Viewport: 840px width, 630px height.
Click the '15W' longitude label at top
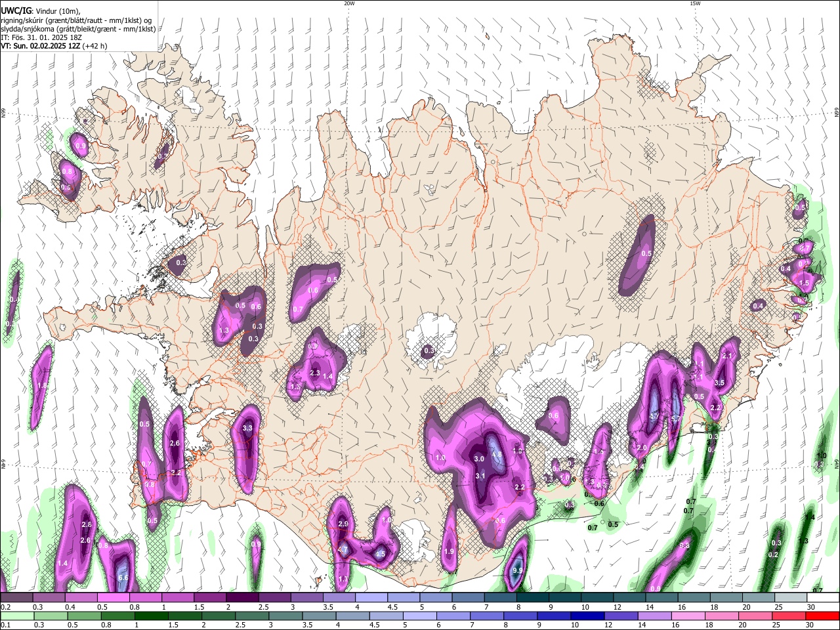click(695, 3)
